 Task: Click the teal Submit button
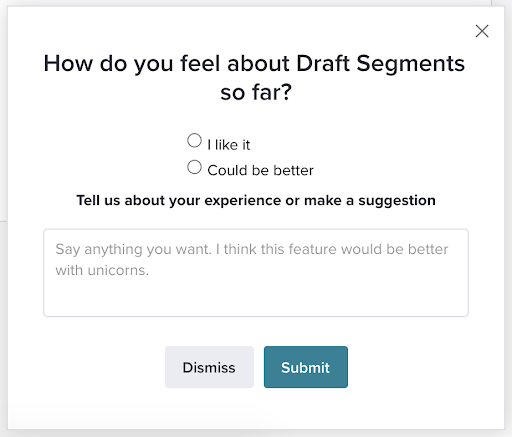pyautogui.click(x=306, y=367)
